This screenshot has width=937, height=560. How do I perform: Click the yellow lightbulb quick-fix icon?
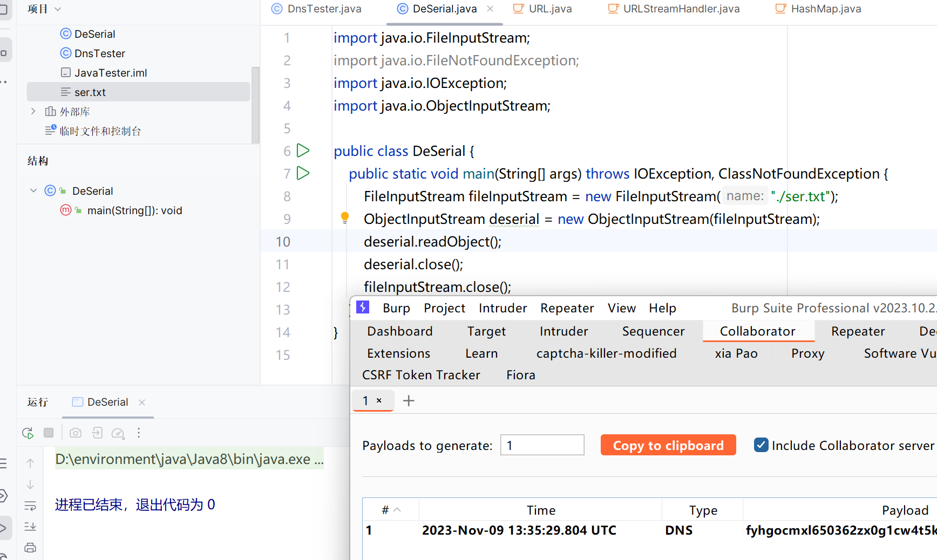[345, 217]
